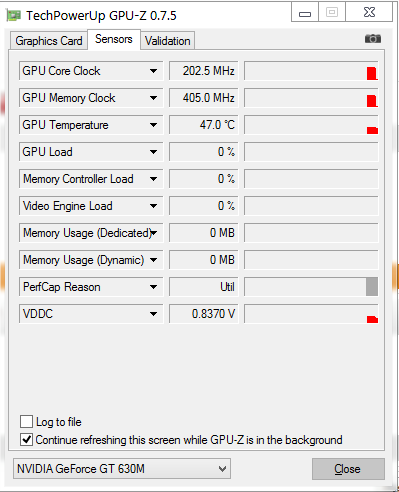
Task: Click the camera screenshot icon
Action: [373, 39]
